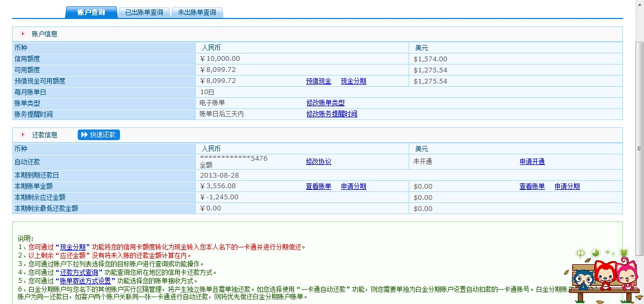Click the 修改账单类型 link
Image resolution: width=644 pixels, height=304 pixels.
coord(325,103)
